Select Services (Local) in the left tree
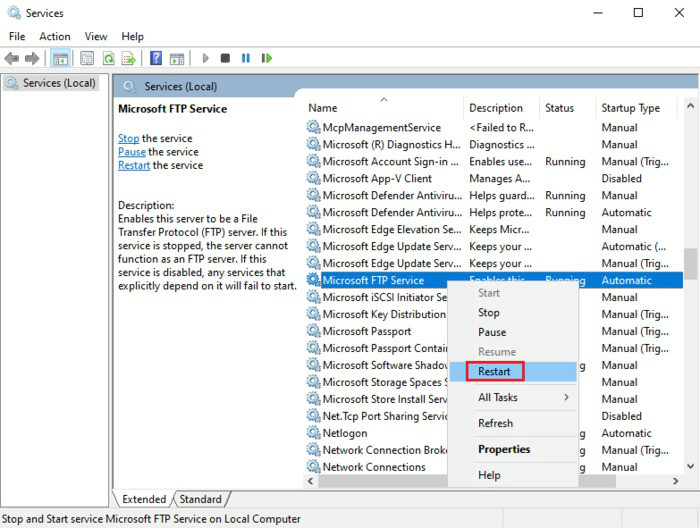 point(58,83)
